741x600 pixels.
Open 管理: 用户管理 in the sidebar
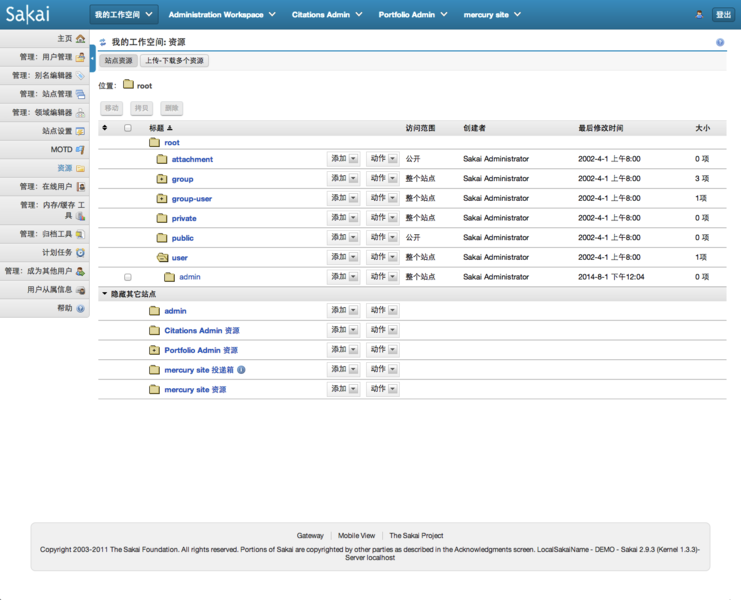(x=45, y=57)
